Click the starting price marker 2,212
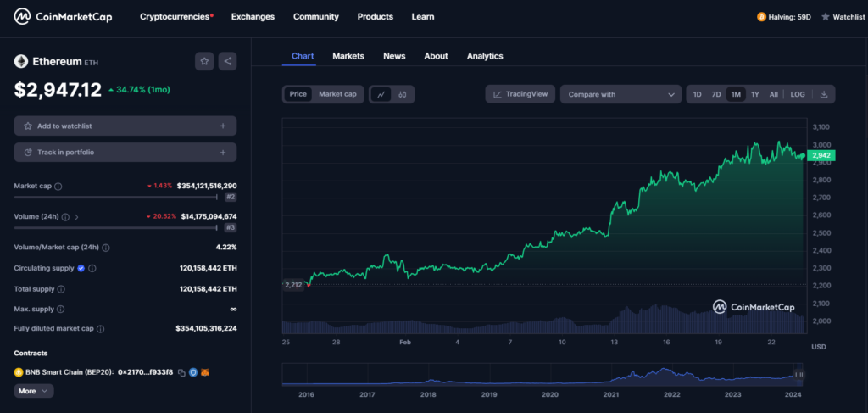 [x=293, y=285]
